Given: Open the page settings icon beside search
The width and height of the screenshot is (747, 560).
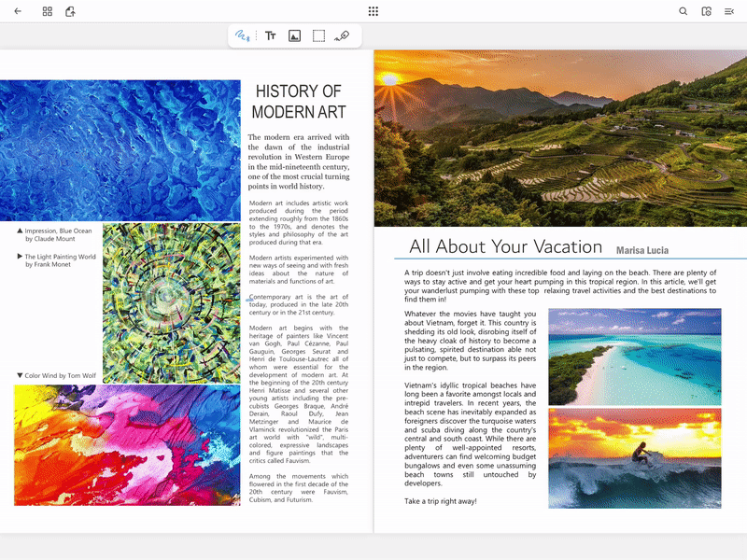Looking at the screenshot, I should 707,11.
